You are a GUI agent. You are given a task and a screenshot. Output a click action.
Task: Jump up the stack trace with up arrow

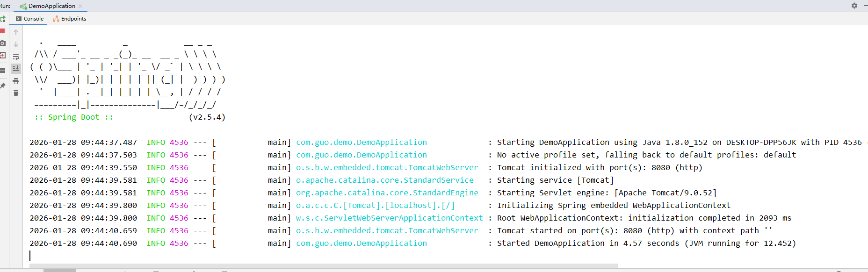pyautogui.click(x=16, y=32)
